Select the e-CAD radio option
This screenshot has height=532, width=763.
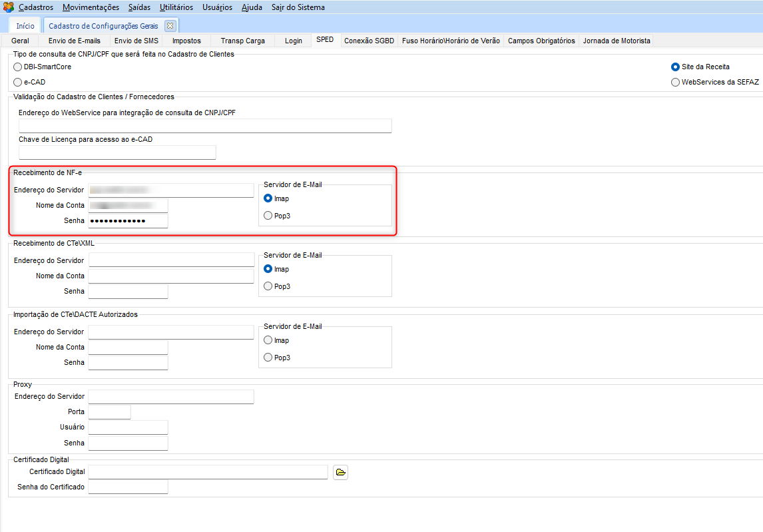click(x=18, y=82)
